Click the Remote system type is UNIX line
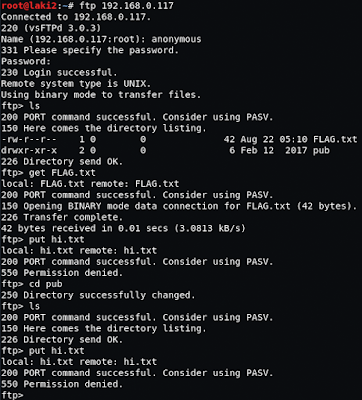 coord(76,83)
